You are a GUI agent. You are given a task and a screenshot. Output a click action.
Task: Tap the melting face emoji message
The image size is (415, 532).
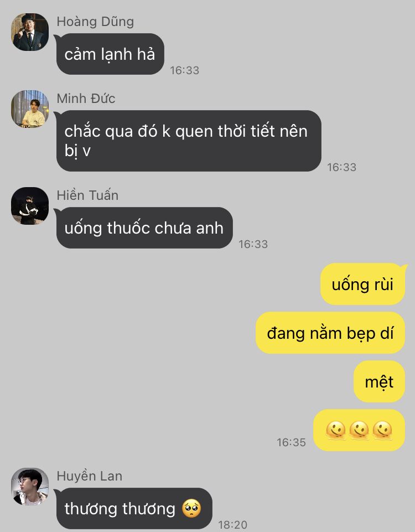click(359, 430)
